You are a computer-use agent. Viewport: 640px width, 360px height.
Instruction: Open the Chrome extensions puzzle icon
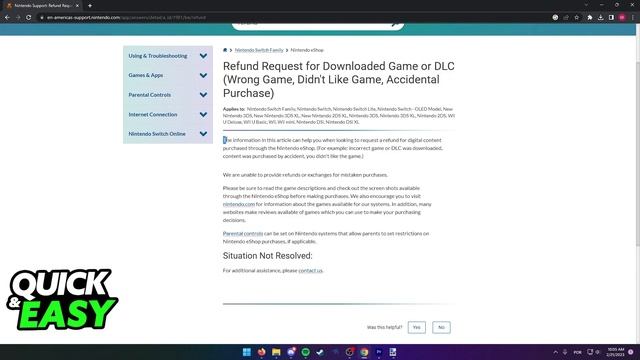[590, 18]
